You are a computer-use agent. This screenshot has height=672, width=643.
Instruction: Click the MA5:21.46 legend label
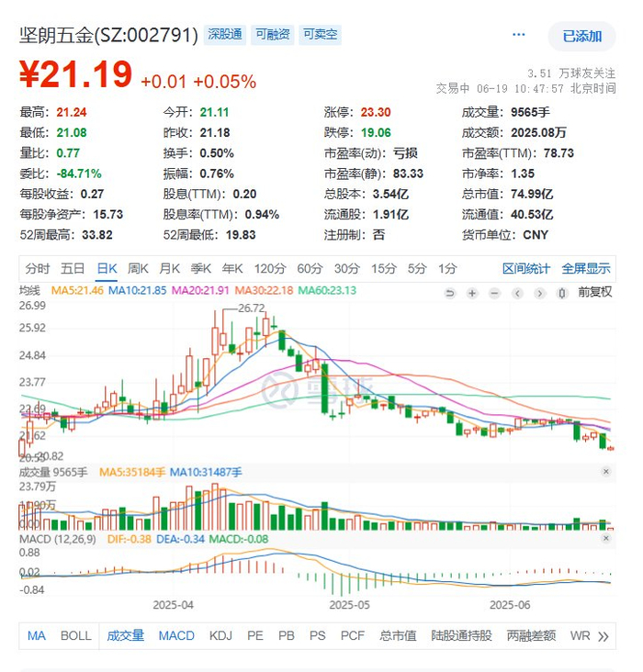[77, 291]
